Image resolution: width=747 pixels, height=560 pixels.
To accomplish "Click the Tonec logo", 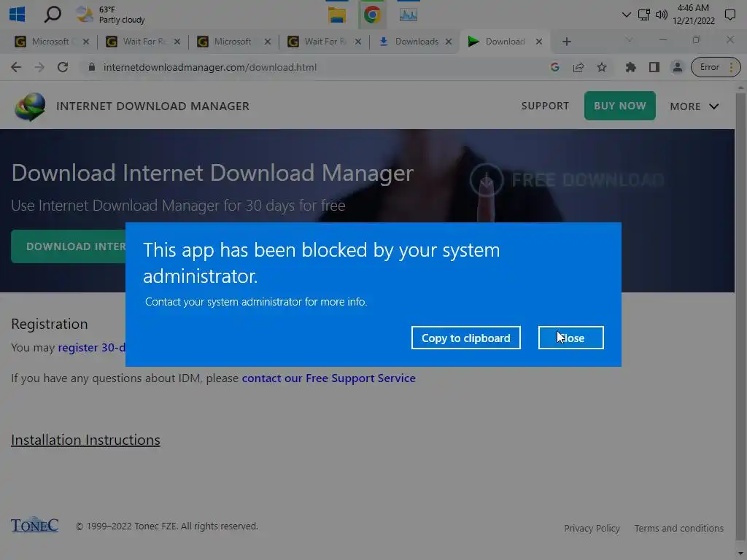I will (x=35, y=525).
